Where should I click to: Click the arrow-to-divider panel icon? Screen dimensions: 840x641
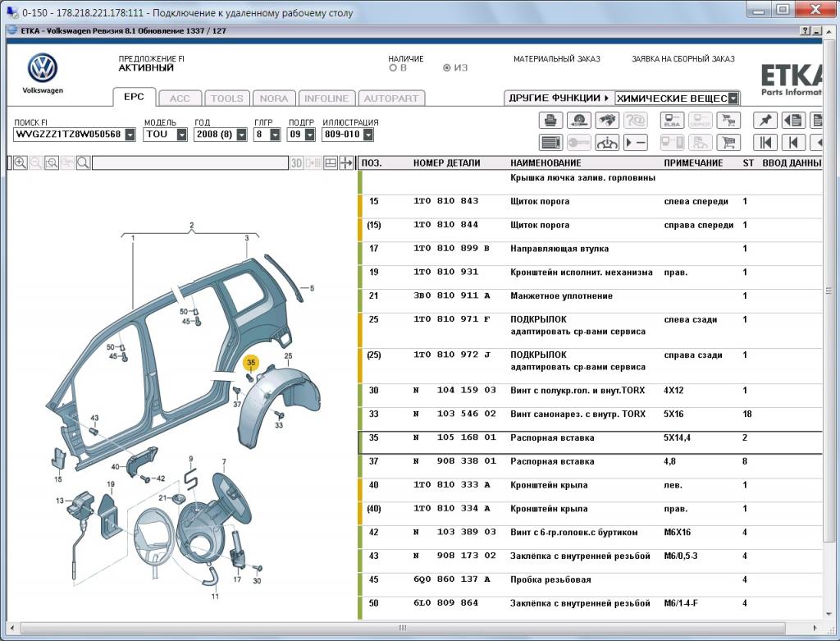347,163
